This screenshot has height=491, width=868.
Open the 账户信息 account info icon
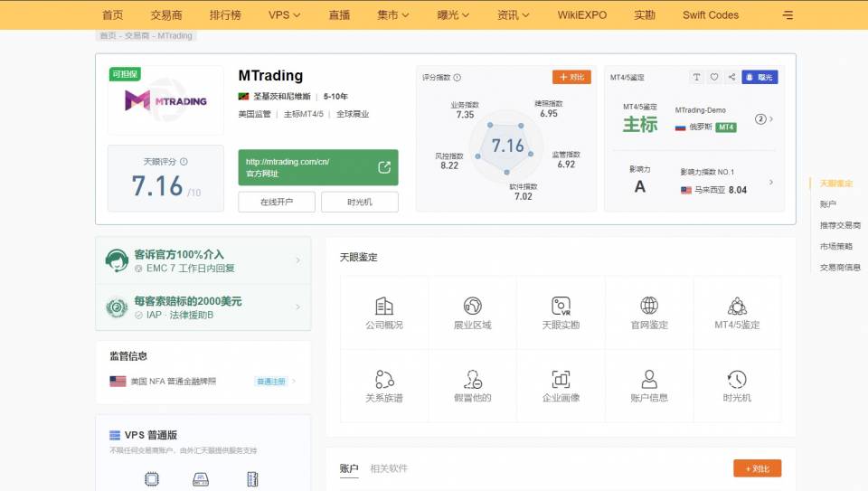click(x=649, y=379)
